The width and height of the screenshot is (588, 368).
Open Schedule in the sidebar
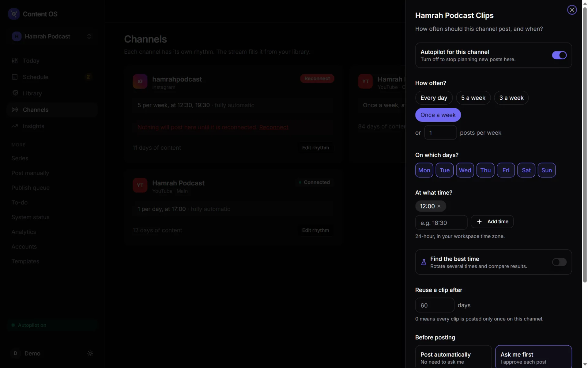click(52, 77)
